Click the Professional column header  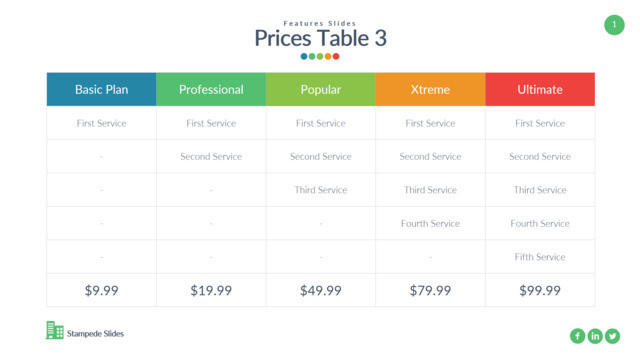pyautogui.click(x=211, y=89)
